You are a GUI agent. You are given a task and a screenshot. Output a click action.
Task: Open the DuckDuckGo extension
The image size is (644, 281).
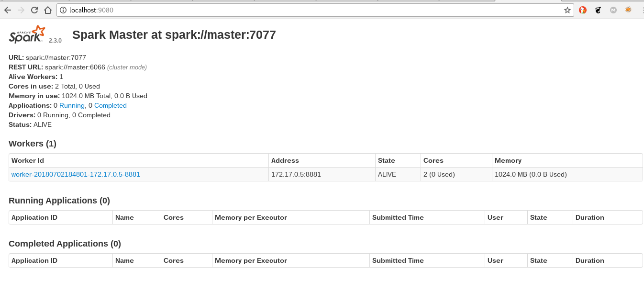point(583,10)
